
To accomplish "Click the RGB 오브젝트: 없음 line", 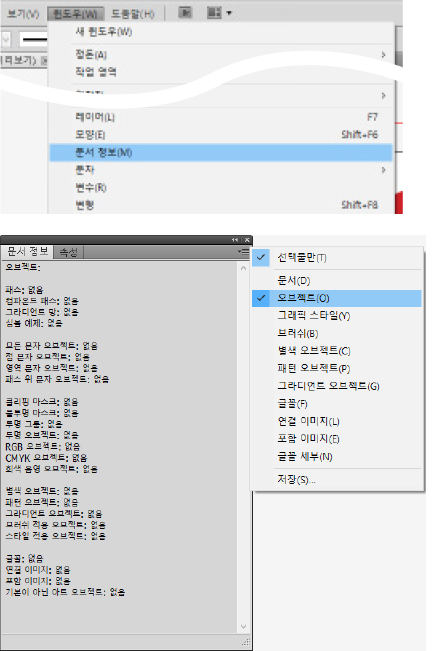I will point(43,447).
